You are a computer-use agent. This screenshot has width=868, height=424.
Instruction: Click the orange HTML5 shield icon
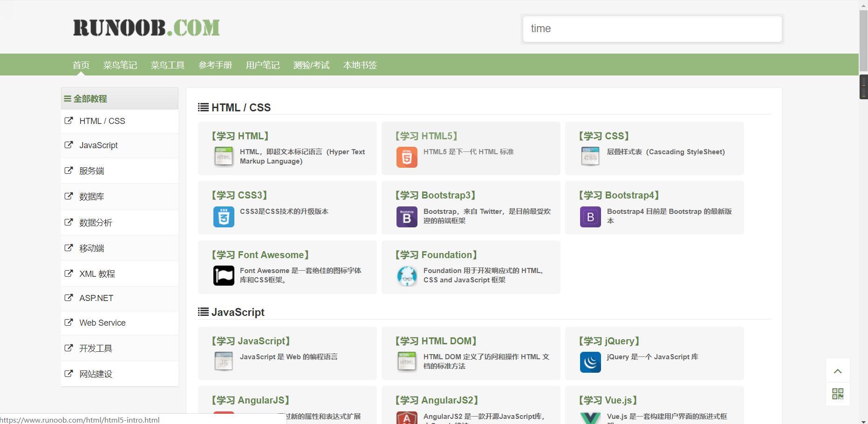[x=407, y=157]
